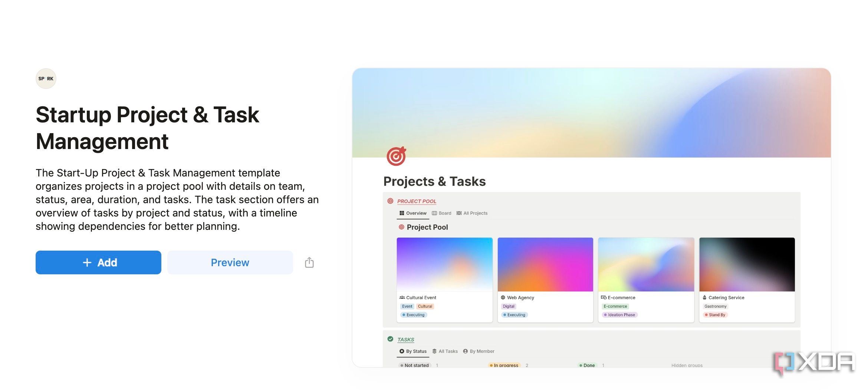Open the E-commerce card thumbnail
868x390 pixels.
tap(646, 264)
